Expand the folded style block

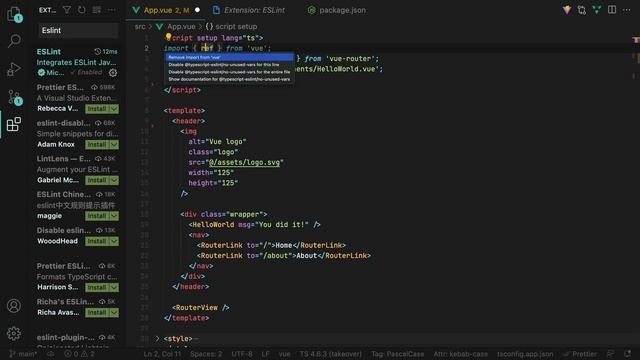[x=157, y=338]
